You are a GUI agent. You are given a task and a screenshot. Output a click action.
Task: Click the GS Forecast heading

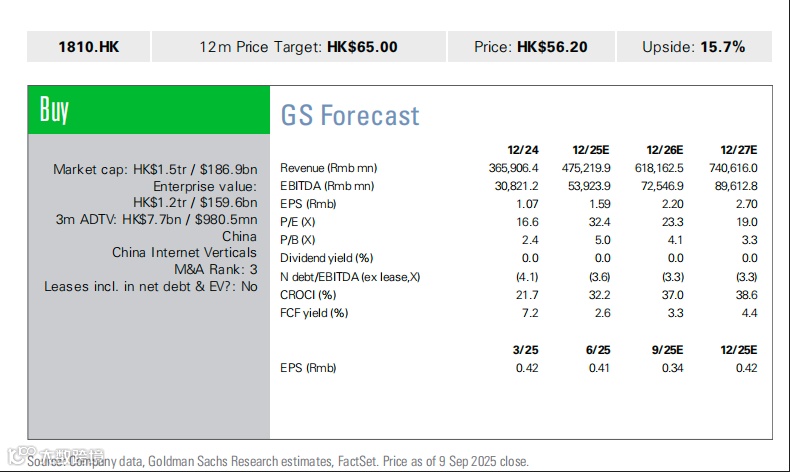[350, 115]
